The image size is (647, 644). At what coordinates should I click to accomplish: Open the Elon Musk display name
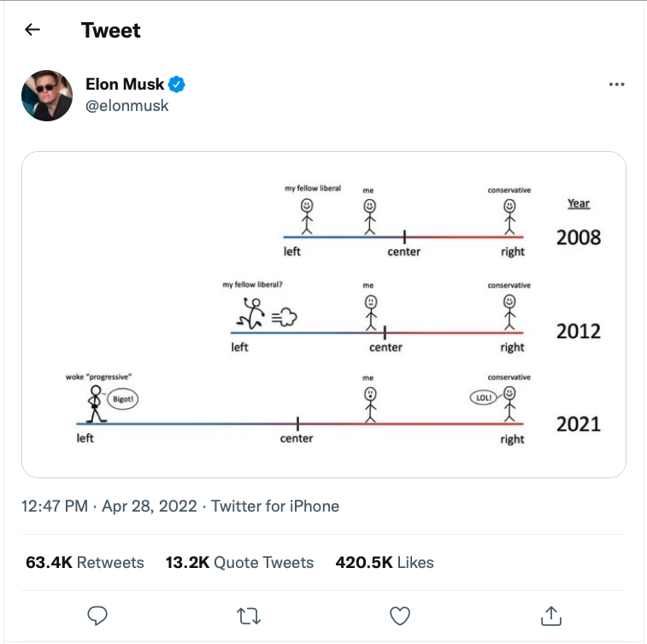click(125, 84)
